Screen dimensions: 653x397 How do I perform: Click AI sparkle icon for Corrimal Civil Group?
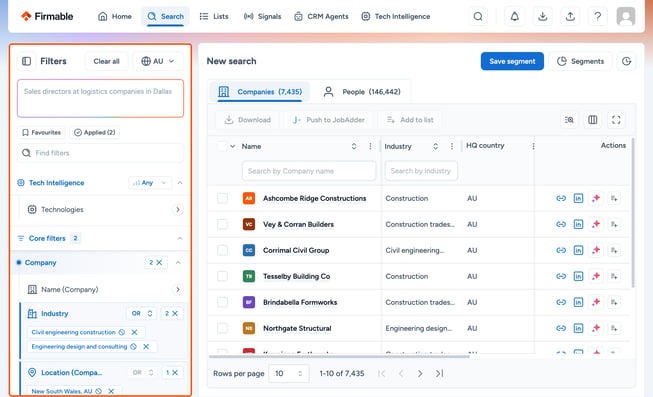pos(596,250)
